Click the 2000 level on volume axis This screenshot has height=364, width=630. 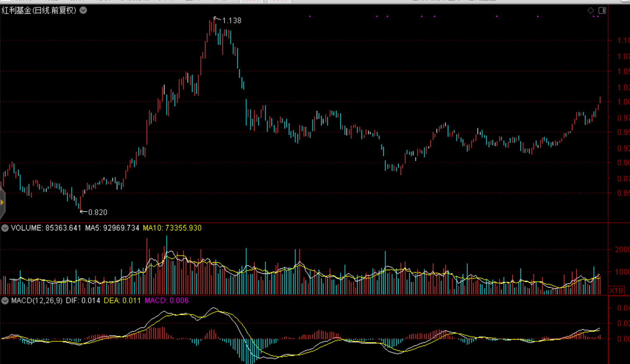[x=622, y=249]
